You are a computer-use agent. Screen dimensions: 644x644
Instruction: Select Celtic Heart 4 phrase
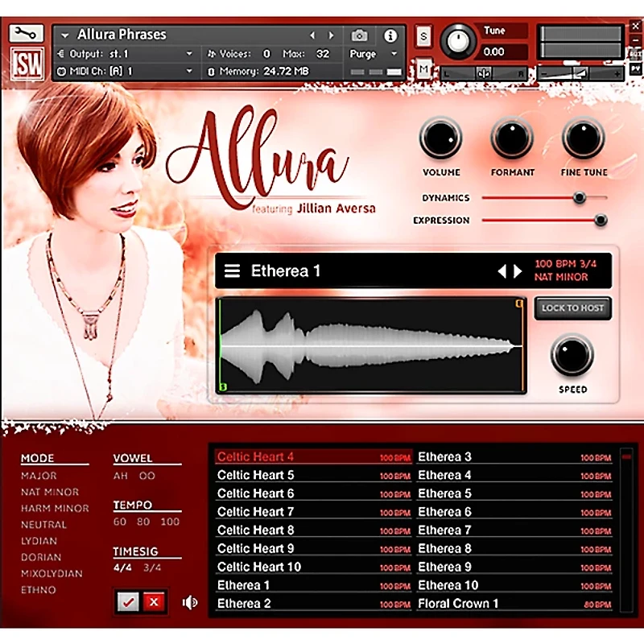tap(313, 457)
